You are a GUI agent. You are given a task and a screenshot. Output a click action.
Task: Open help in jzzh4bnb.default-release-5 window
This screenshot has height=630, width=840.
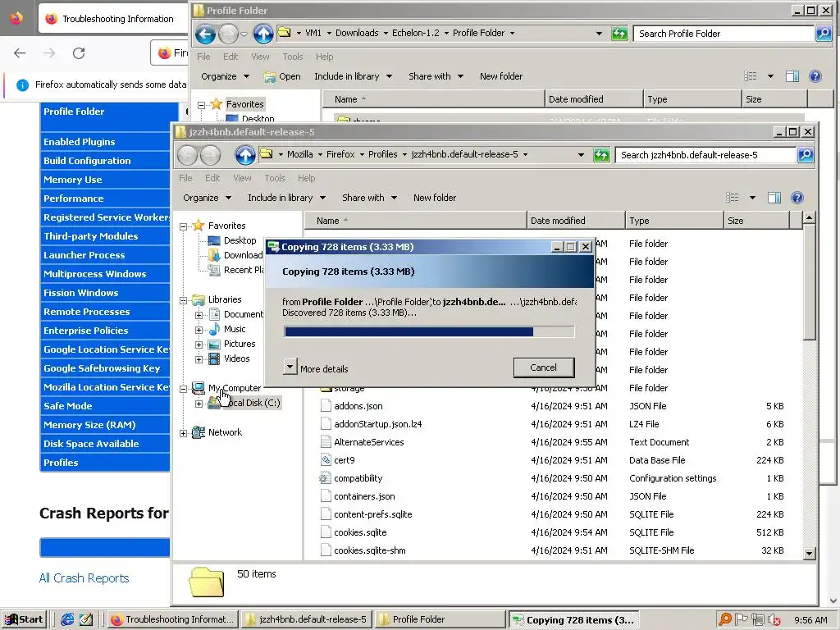797,198
